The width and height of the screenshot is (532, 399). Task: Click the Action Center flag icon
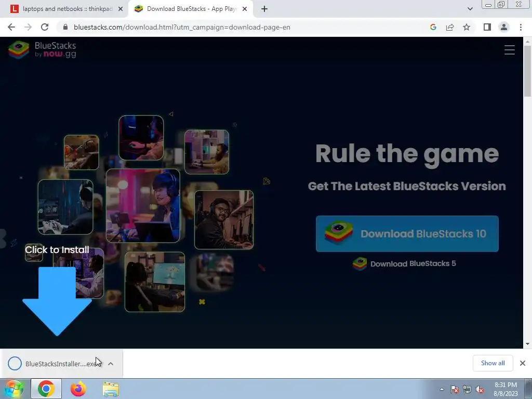pos(454,390)
